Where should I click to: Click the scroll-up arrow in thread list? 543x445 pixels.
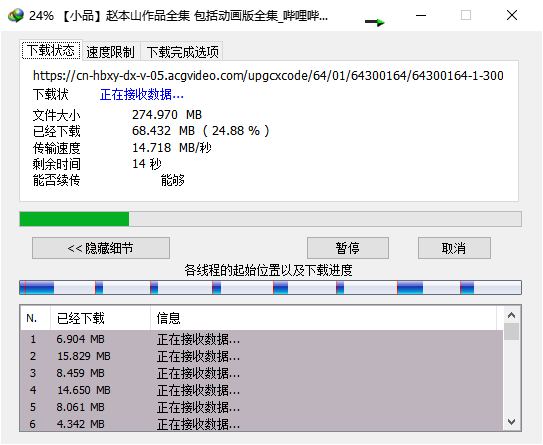(511, 315)
